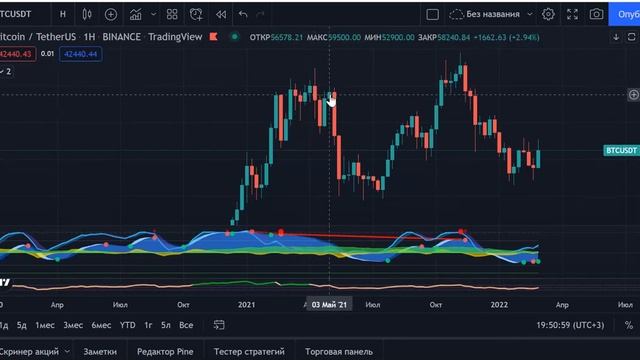Collapse the indicator legend arrow beside 2
This screenshot has width=640, height=360.
(x=2, y=72)
